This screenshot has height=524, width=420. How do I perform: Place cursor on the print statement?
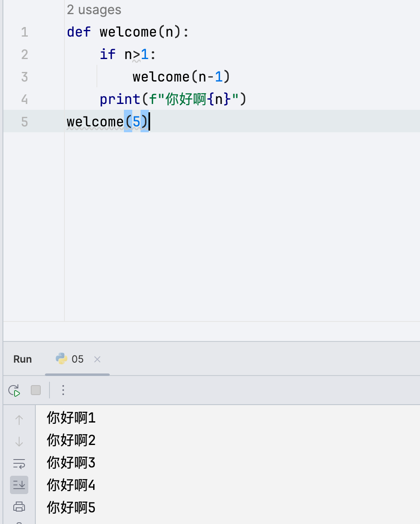[173, 99]
